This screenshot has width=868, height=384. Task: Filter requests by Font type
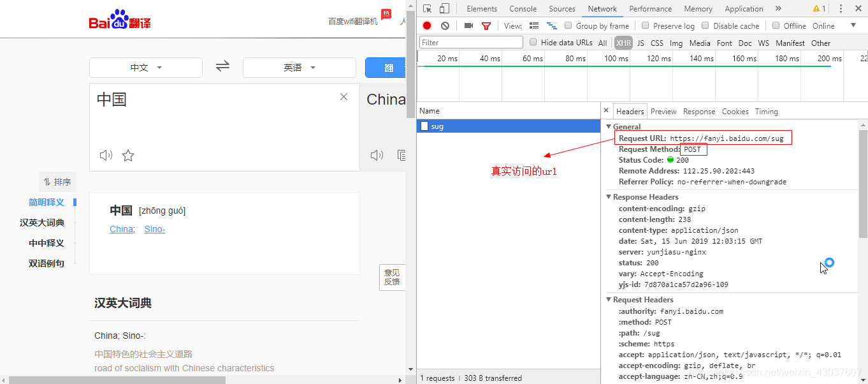point(725,43)
